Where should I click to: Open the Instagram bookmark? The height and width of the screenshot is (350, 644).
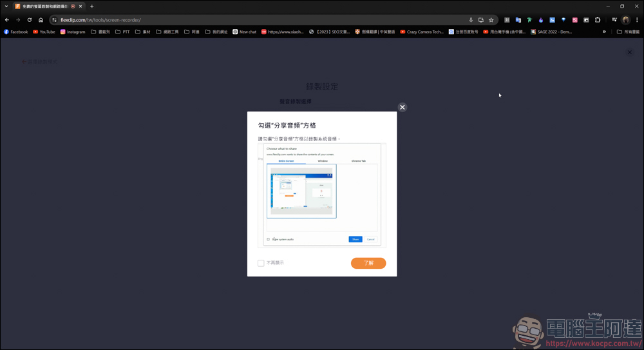point(73,32)
